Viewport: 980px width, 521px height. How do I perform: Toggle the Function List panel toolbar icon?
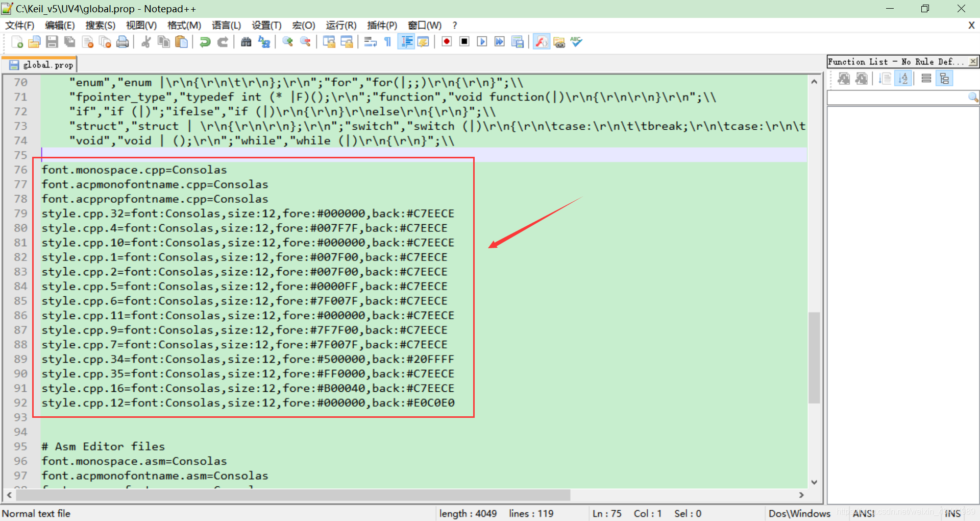click(x=542, y=42)
